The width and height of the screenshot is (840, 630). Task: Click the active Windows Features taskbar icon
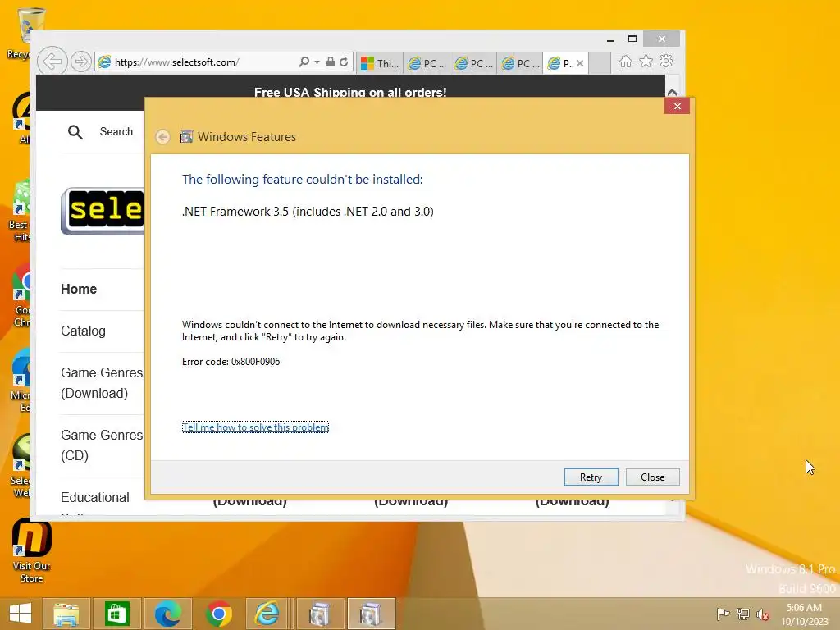pos(371,614)
